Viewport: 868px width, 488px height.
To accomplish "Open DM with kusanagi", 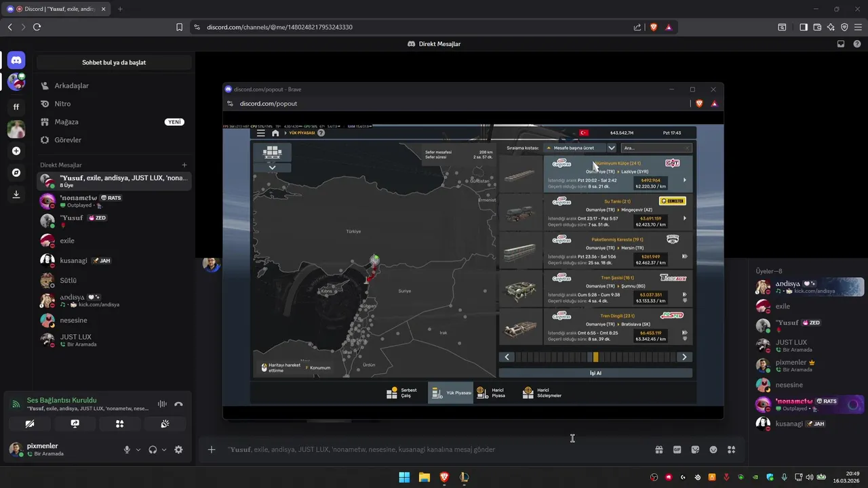I will [114, 260].
